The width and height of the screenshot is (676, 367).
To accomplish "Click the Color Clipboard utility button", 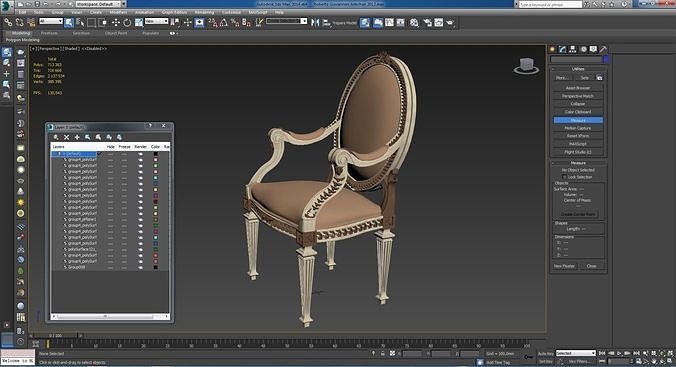I will click(x=578, y=112).
